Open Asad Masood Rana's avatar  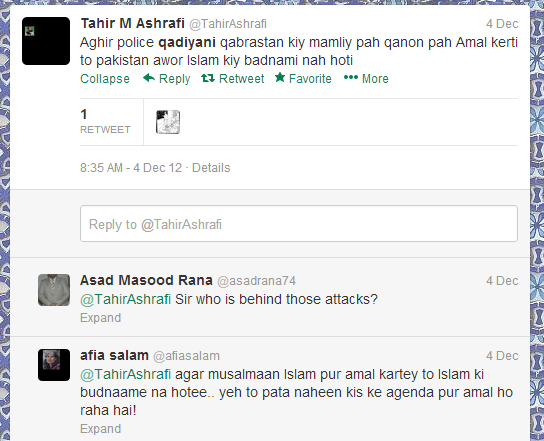click(54, 290)
